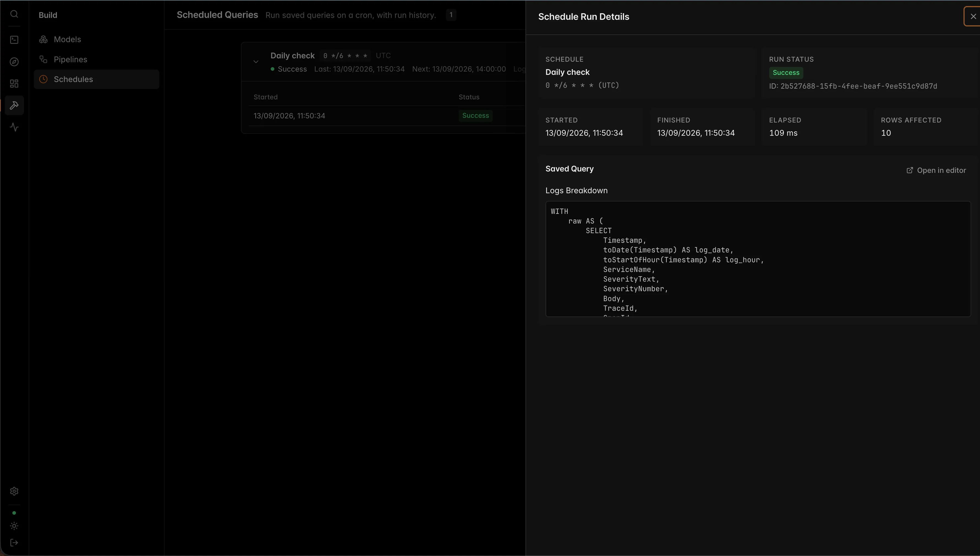This screenshot has width=980, height=556.
Task: Click the Status column header
Action: point(469,97)
